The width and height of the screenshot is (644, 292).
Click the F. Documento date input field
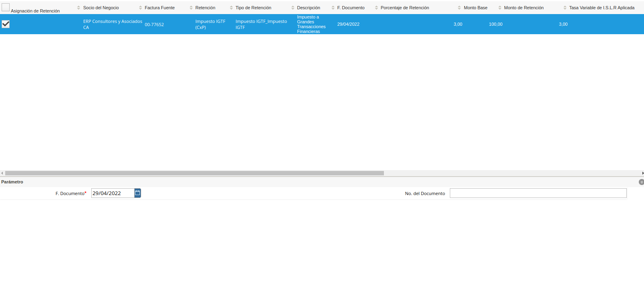(x=113, y=193)
